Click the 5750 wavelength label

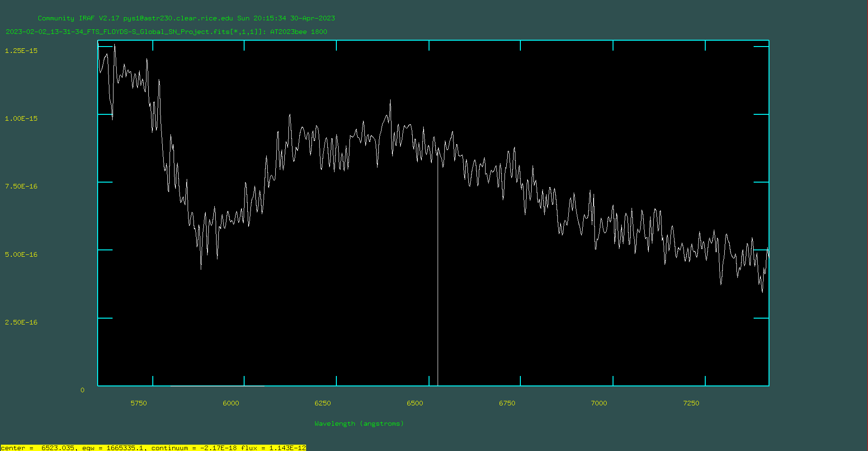(139, 403)
